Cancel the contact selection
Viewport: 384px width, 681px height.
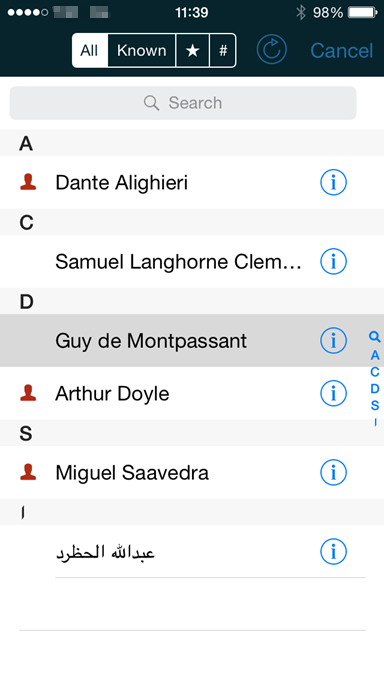pyautogui.click(x=341, y=51)
